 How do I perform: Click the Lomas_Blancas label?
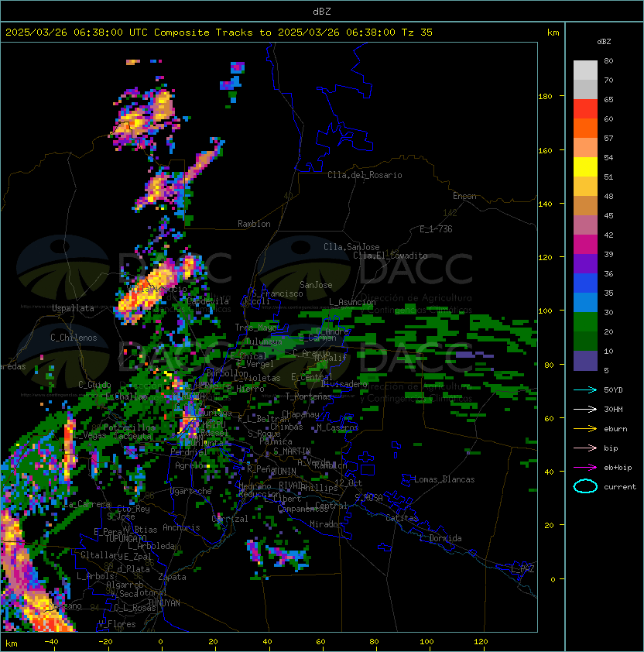tap(444, 479)
